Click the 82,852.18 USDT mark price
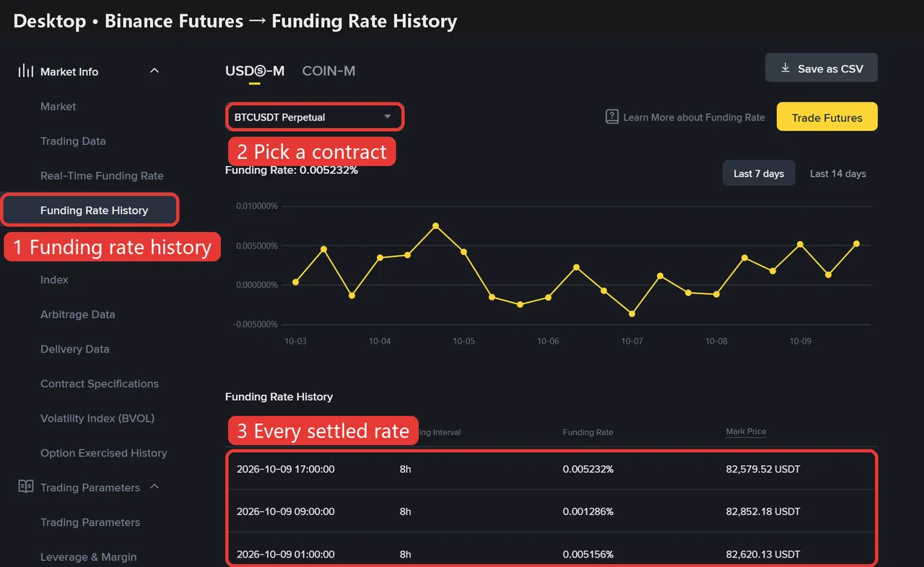Viewport: 924px width, 567px height. coord(763,511)
